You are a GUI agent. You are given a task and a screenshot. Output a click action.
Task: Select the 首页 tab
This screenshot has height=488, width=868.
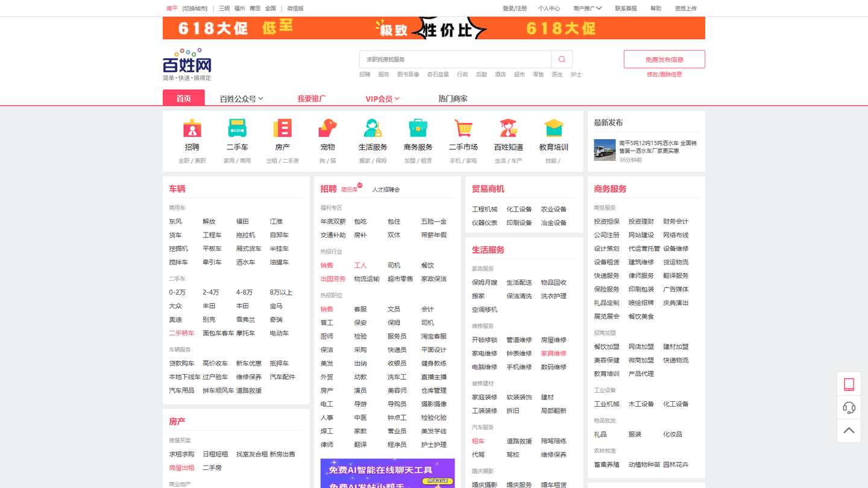184,98
